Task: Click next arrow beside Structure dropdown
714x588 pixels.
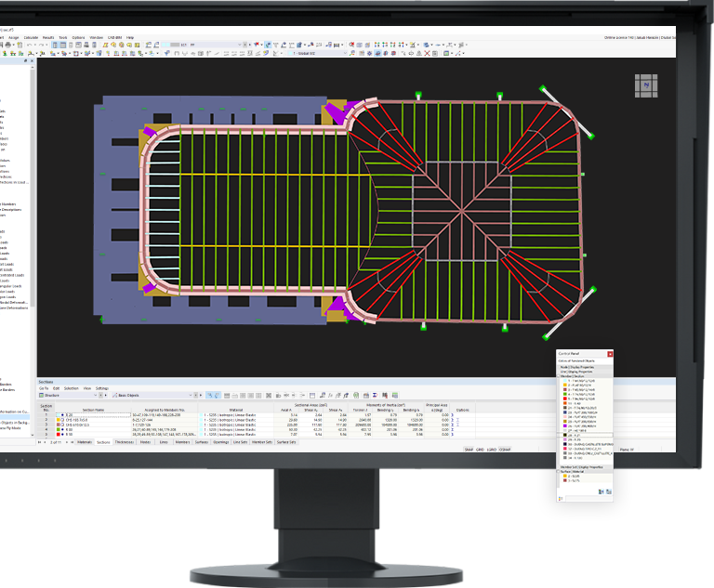Action: (x=106, y=396)
